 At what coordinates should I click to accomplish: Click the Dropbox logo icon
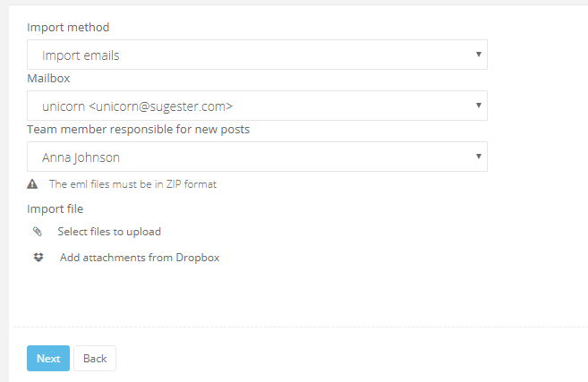[x=38, y=258]
